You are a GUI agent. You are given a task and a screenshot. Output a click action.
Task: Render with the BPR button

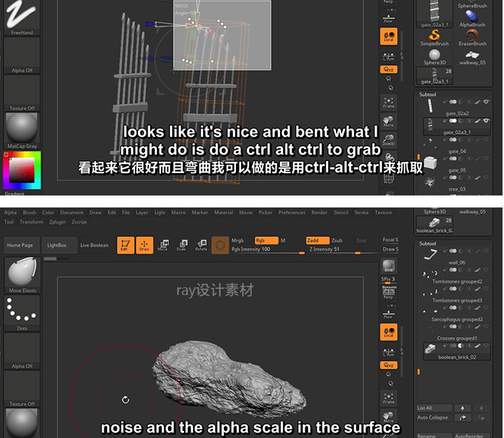[x=388, y=266]
